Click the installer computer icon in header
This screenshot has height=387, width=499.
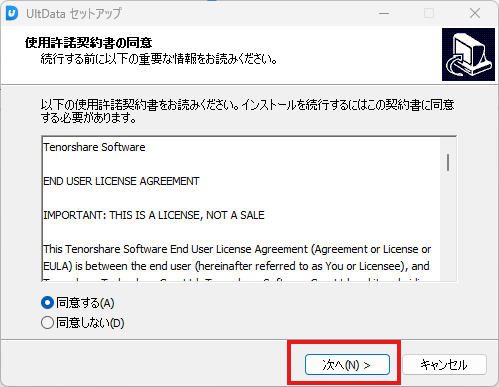[468, 54]
